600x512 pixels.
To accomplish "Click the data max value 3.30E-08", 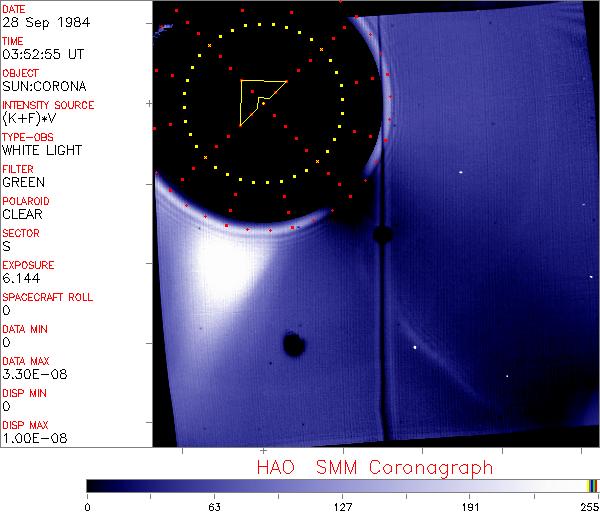I will click(30, 374).
